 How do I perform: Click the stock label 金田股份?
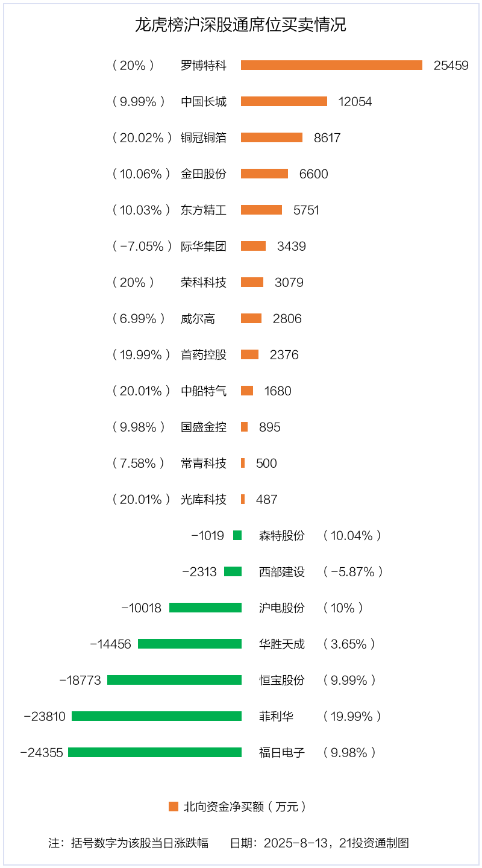click(204, 174)
